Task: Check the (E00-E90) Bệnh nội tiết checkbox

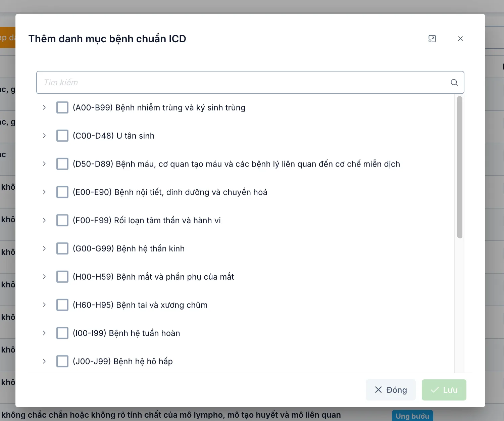Action: coord(62,192)
